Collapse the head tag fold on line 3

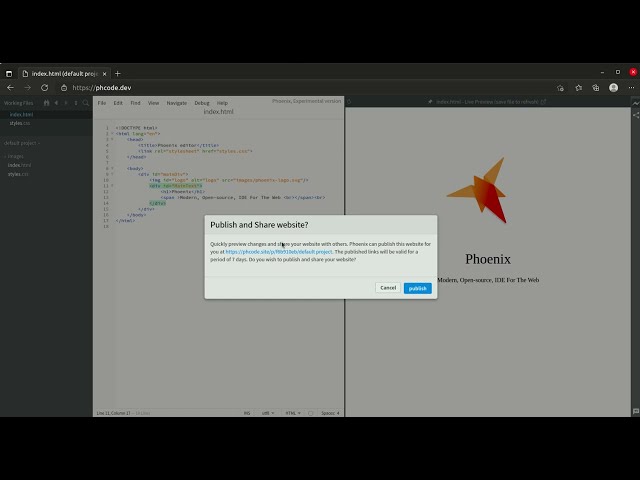click(112, 139)
